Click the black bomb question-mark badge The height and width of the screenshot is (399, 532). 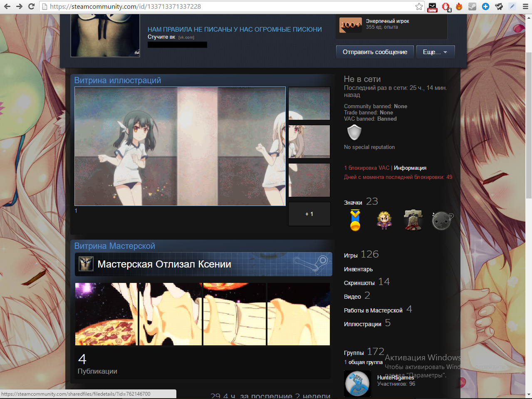pyautogui.click(x=442, y=220)
